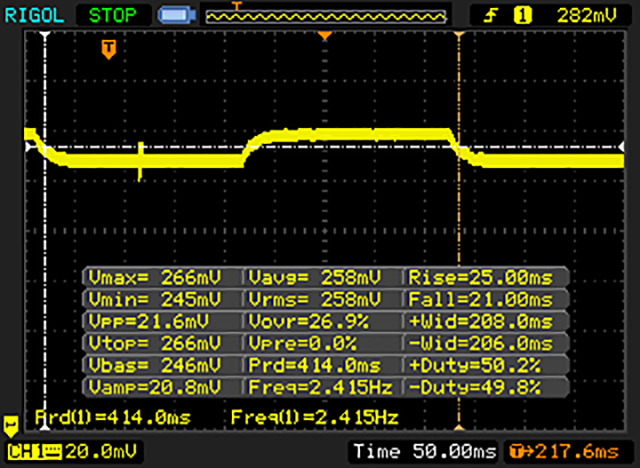Click the 217.6ms horizontal trigger offset readout

click(x=563, y=449)
